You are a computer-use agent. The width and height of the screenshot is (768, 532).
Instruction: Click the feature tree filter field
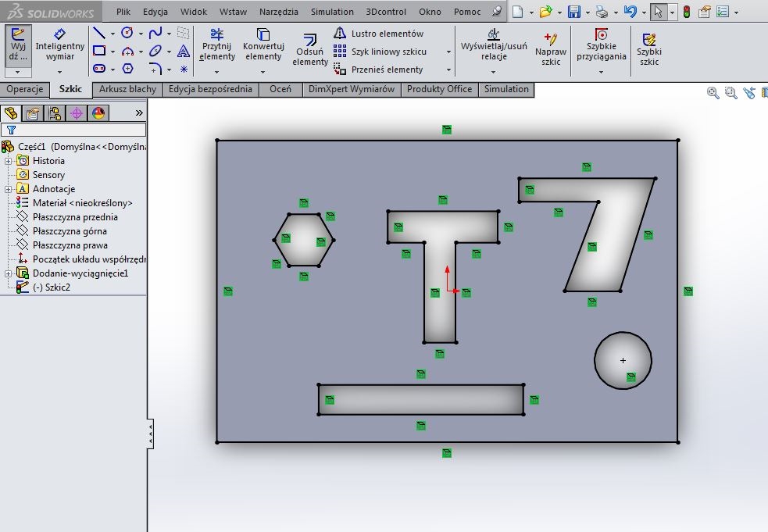pos(74,130)
